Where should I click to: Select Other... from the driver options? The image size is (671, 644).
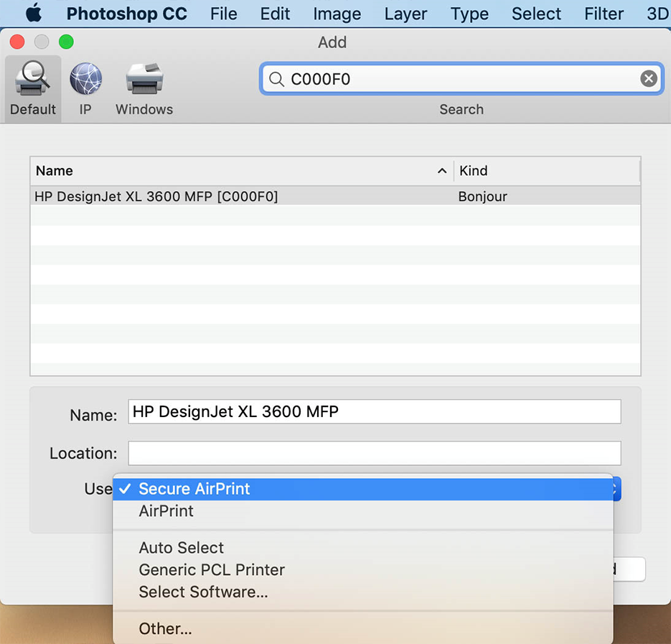[165, 628]
